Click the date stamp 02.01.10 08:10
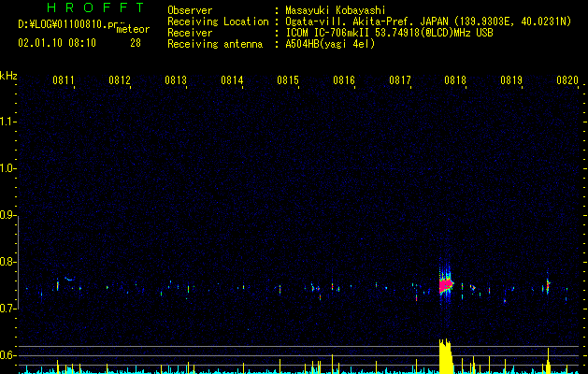The width and height of the screenshot is (588, 374). (57, 43)
